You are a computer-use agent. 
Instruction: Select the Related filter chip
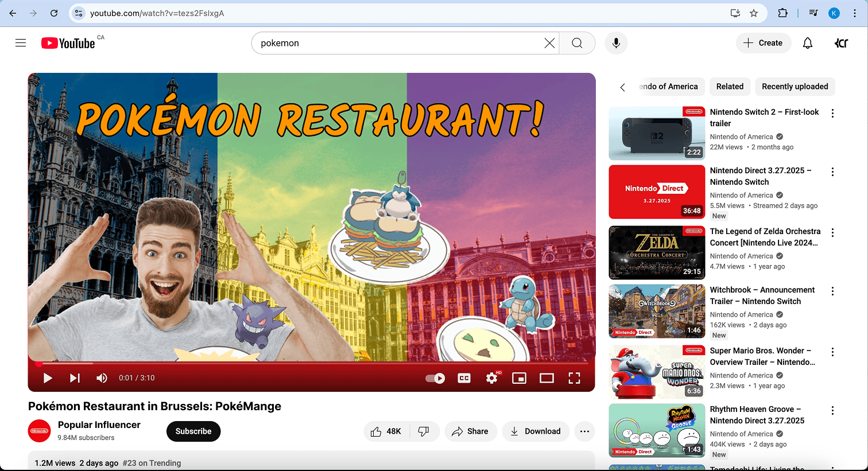coord(730,87)
